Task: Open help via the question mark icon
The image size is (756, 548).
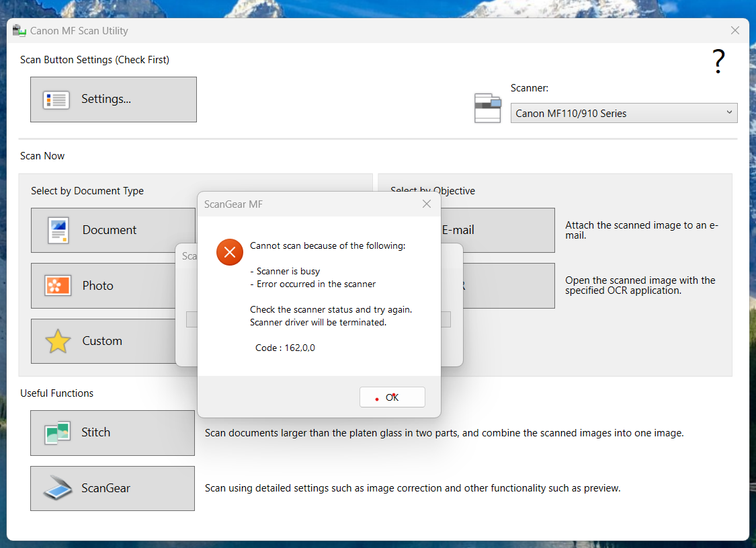Action: [718, 62]
